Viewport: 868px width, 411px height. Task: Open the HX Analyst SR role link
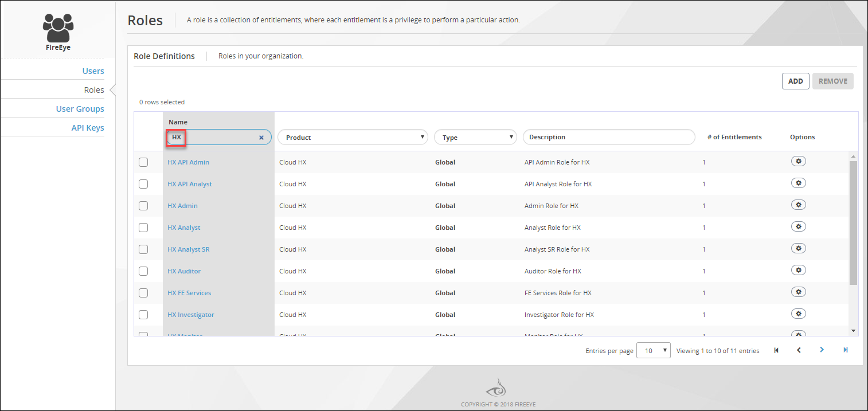pos(189,249)
